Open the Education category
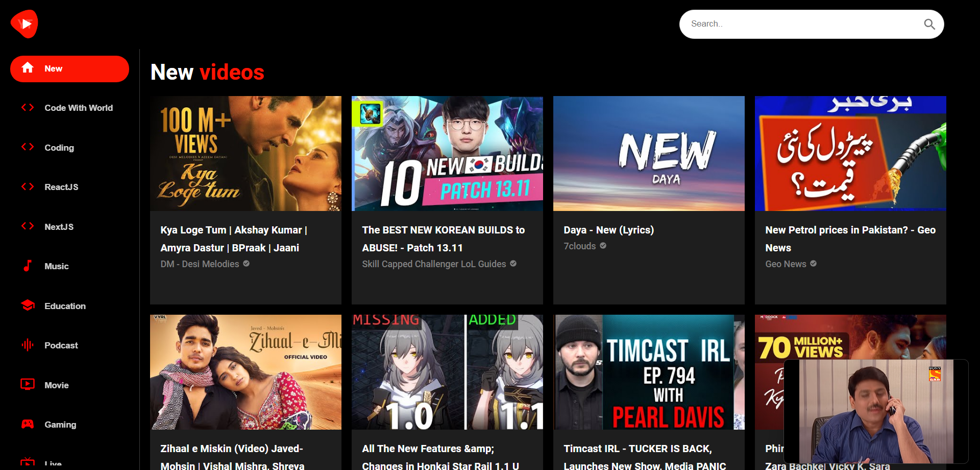 [69, 306]
